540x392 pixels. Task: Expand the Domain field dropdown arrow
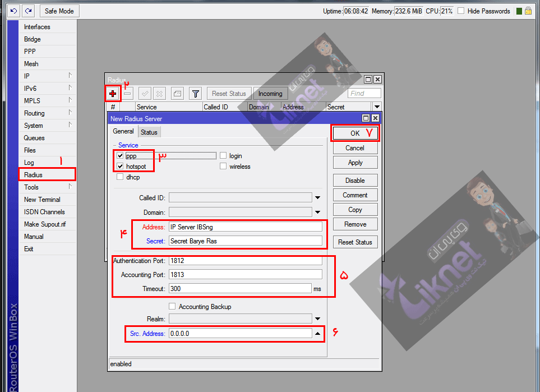pyautogui.click(x=317, y=213)
